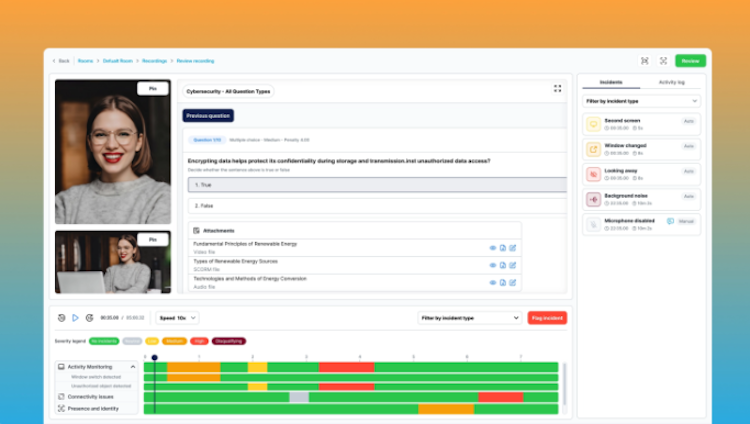Open file icon for Types of Renewable Energy Sources
Screen dimensions: 750x424
pyautogui.click(x=503, y=265)
